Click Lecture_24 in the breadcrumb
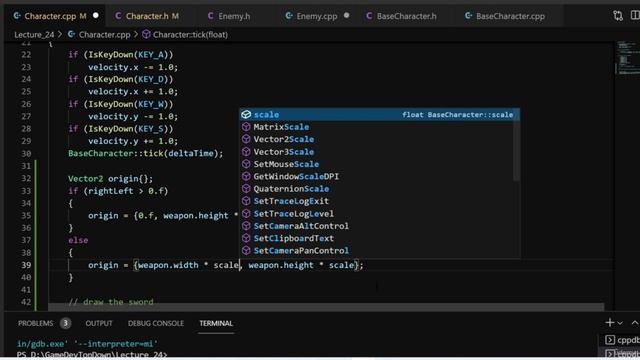The height and width of the screenshot is (360, 640). (x=34, y=35)
